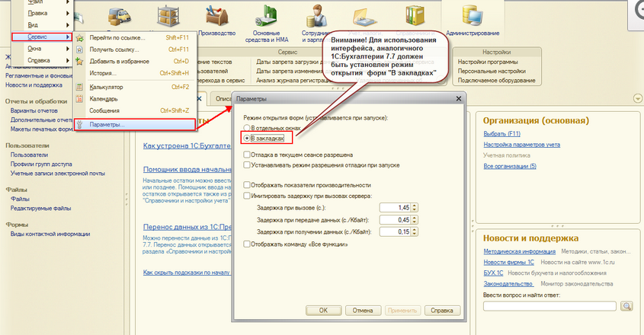644x335 pixels.
Task: Click the Сотрудники и зарплата section icon
Action: point(316,17)
